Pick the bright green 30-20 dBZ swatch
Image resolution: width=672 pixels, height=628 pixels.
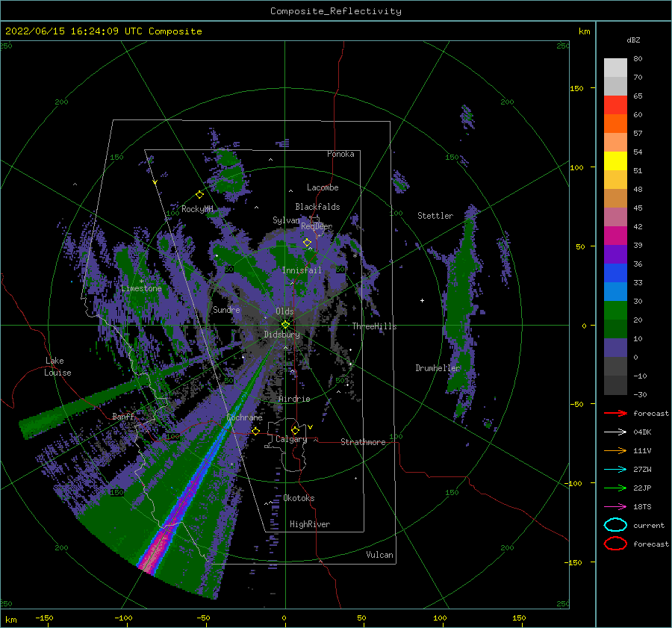pos(615,310)
